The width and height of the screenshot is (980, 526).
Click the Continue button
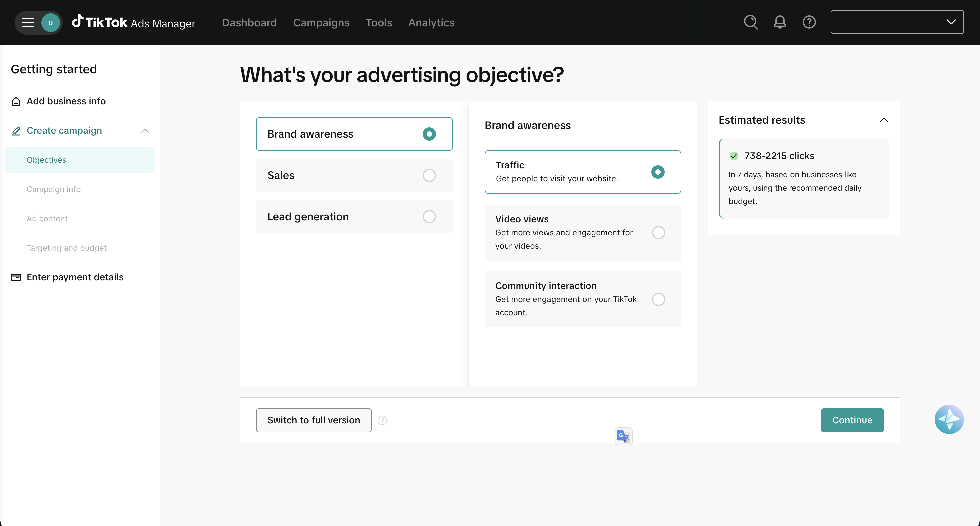pos(852,420)
